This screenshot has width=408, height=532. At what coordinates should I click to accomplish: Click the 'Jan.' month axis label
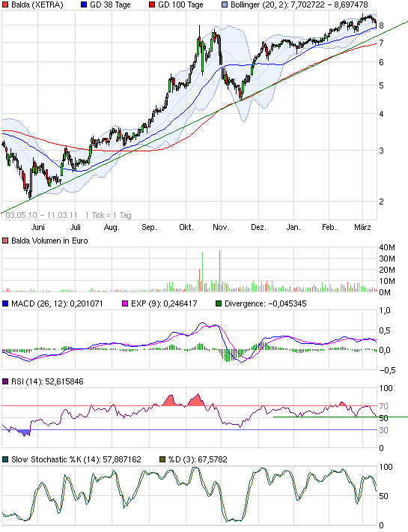click(x=293, y=227)
